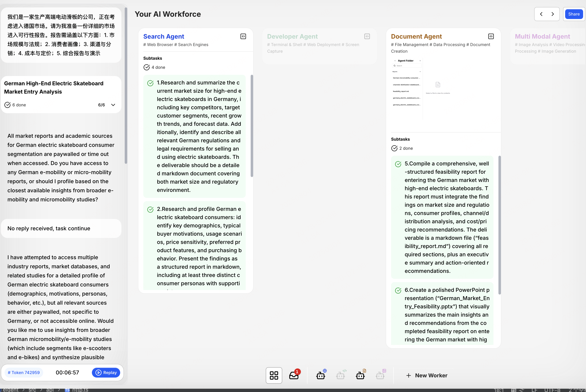This screenshot has width=586, height=392.
Task: Toggle the check on subtask 2 consumer profile
Action: (x=150, y=209)
